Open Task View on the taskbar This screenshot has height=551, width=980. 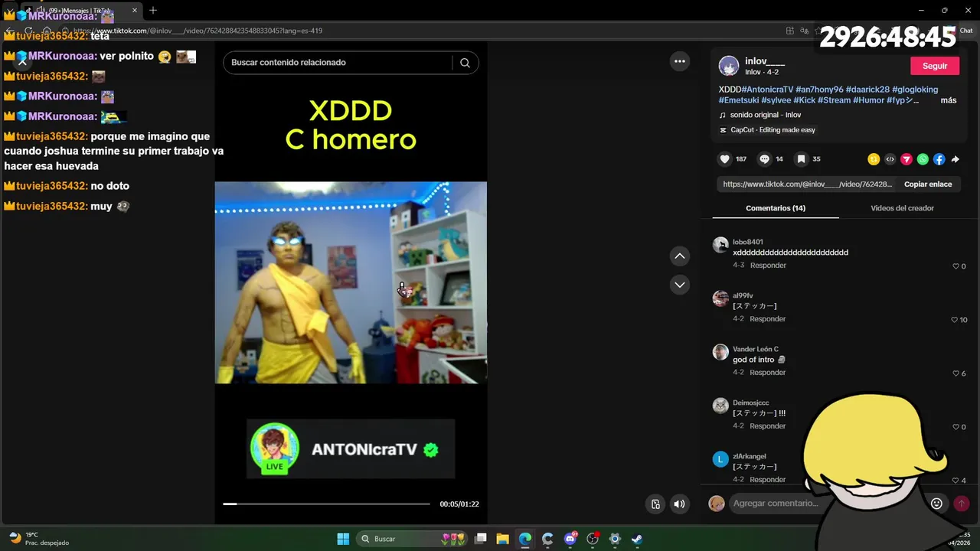point(481,539)
